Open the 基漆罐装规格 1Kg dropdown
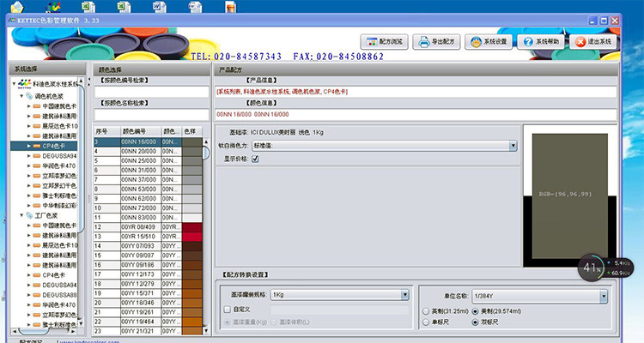644x343 pixels. coord(404,295)
